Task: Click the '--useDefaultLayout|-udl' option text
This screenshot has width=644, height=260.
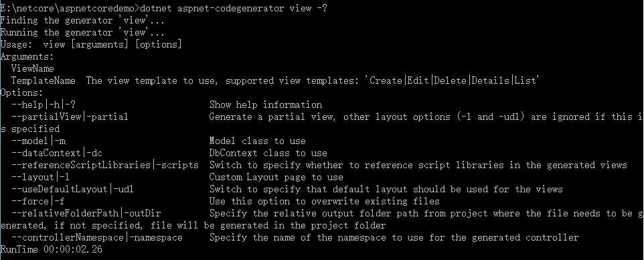Action: (x=73, y=189)
